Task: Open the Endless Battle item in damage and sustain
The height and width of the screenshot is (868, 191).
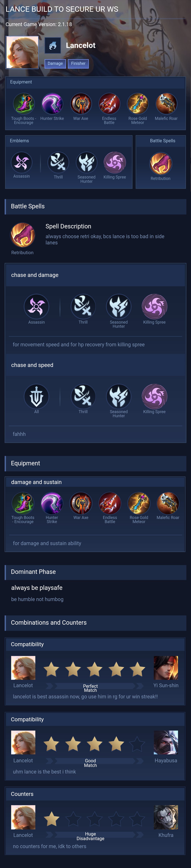Action: [x=110, y=503]
